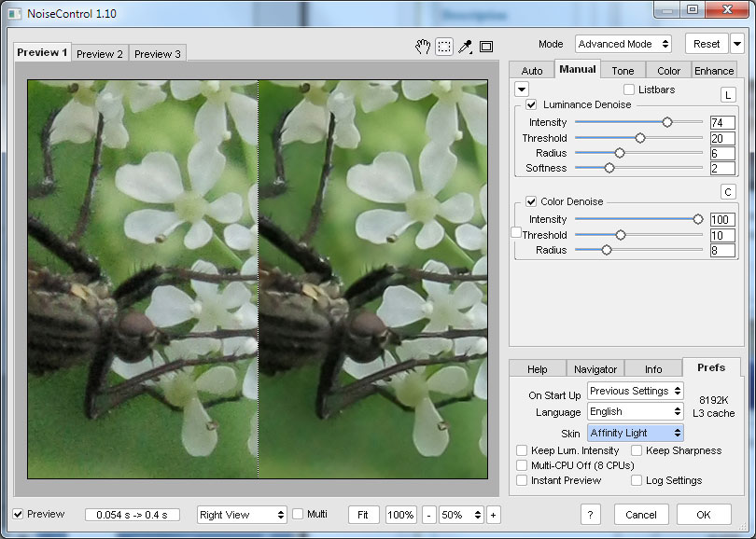Open the Advanced Mode dropdown

[x=623, y=44]
